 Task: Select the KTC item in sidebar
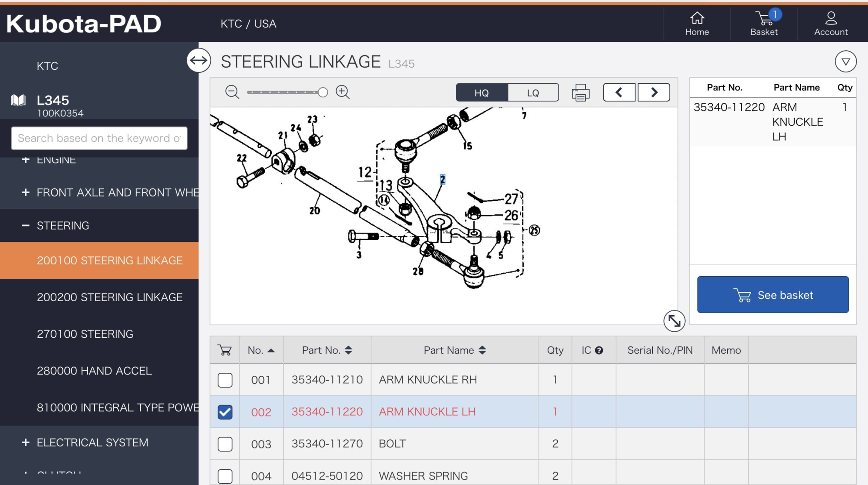[47, 66]
